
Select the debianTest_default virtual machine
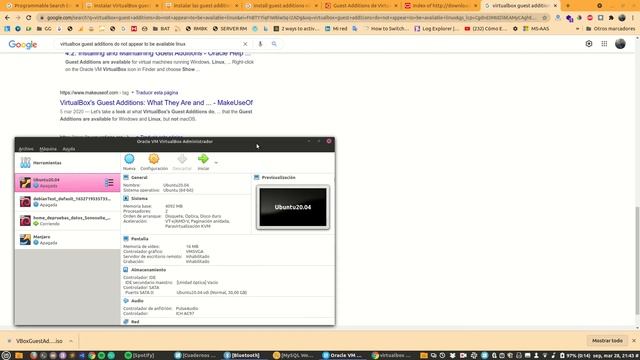67,202
